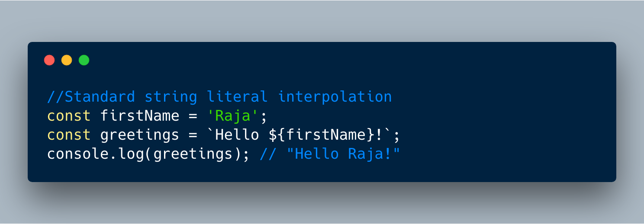Click the first 'const' keyword
This screenshot has width=644, height=224.
(x=69, y=115)
